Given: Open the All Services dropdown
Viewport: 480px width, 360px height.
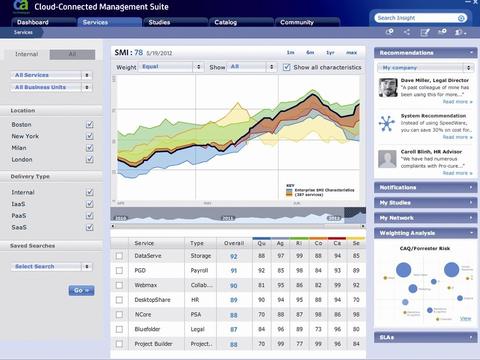Looking at the screenshot, I should click(x=51, y=75).
